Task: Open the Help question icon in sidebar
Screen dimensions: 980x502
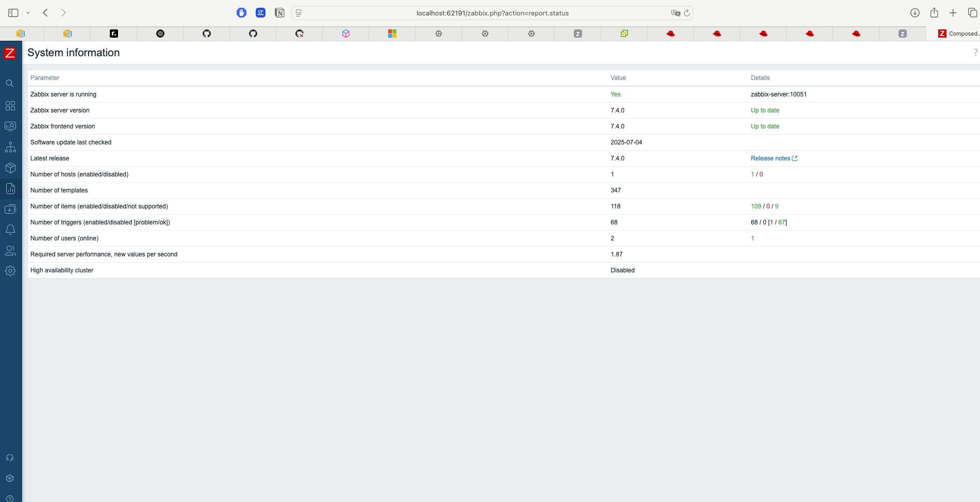Action: tap(10, 498)
